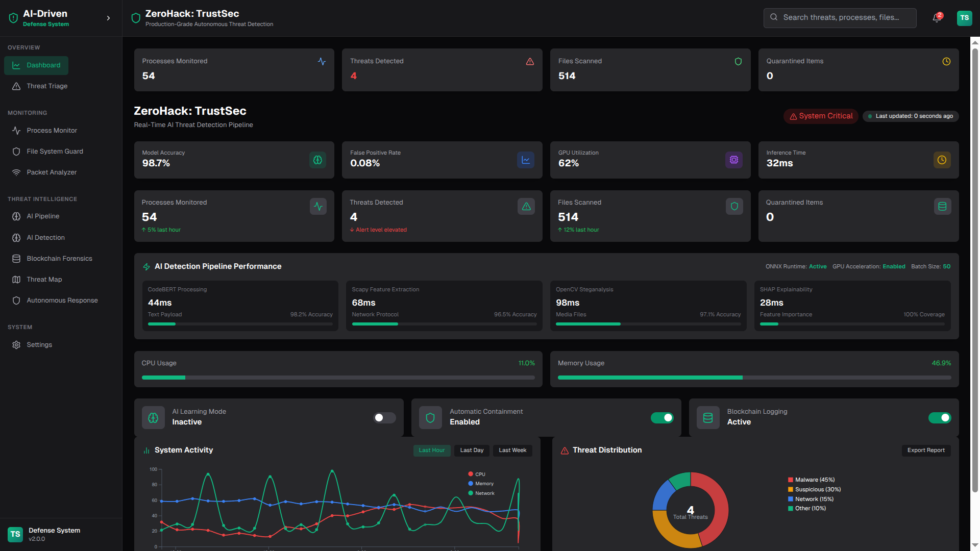Click the Blockchain Logging database icon
The height and width of the screenshot is (551, 980).
[708, 418]
